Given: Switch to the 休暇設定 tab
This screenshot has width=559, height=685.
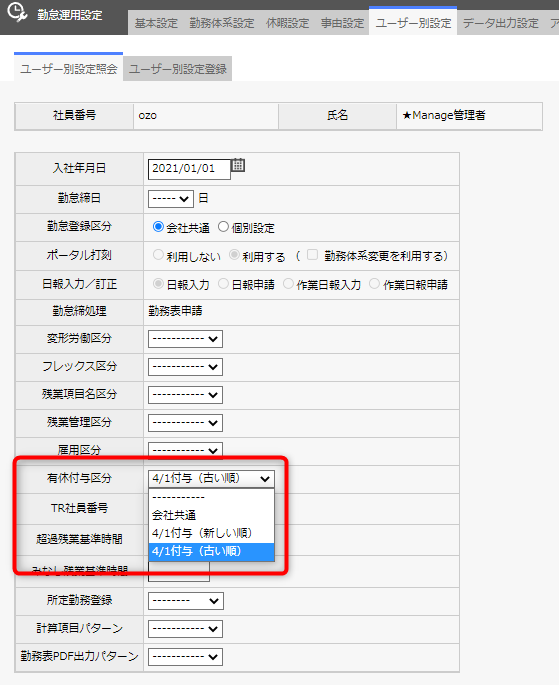Looking at the screenshot, I should [288, 23].
